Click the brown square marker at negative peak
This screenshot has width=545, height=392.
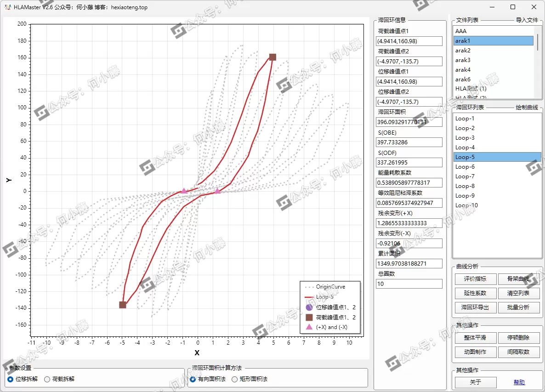[x=123, y=305]
